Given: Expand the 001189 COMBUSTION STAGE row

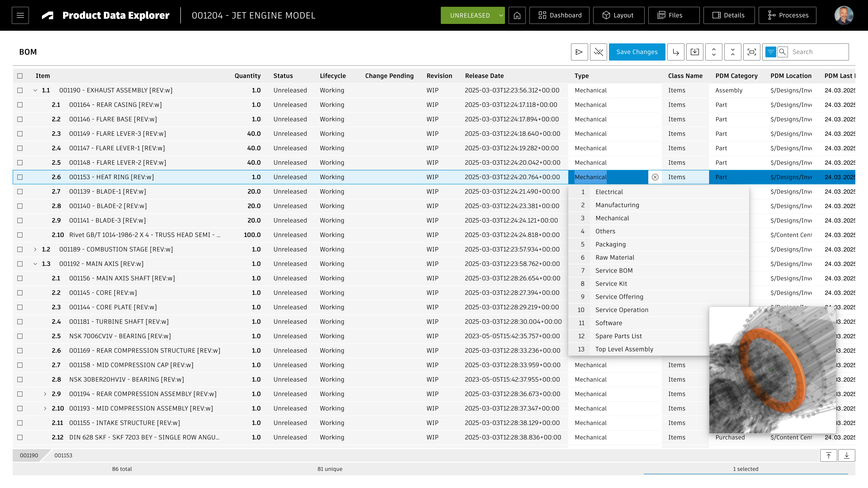Looking at the screenshot, I should click(35, 249).
